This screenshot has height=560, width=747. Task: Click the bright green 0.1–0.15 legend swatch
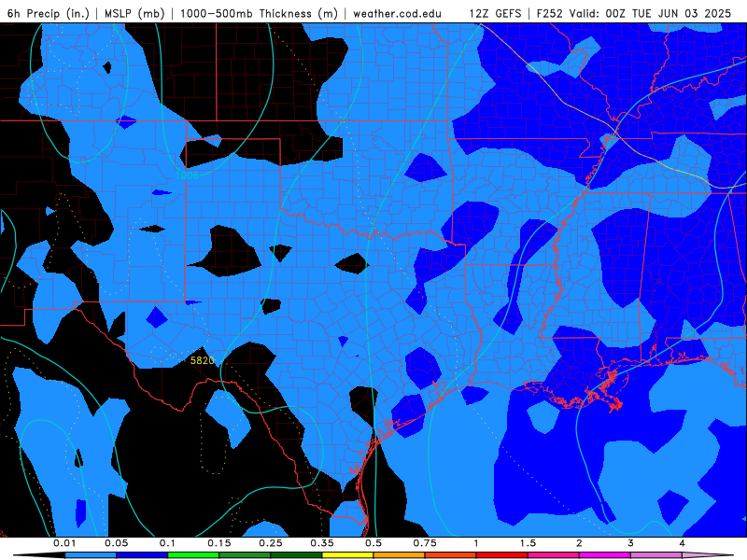pos(193,555)
